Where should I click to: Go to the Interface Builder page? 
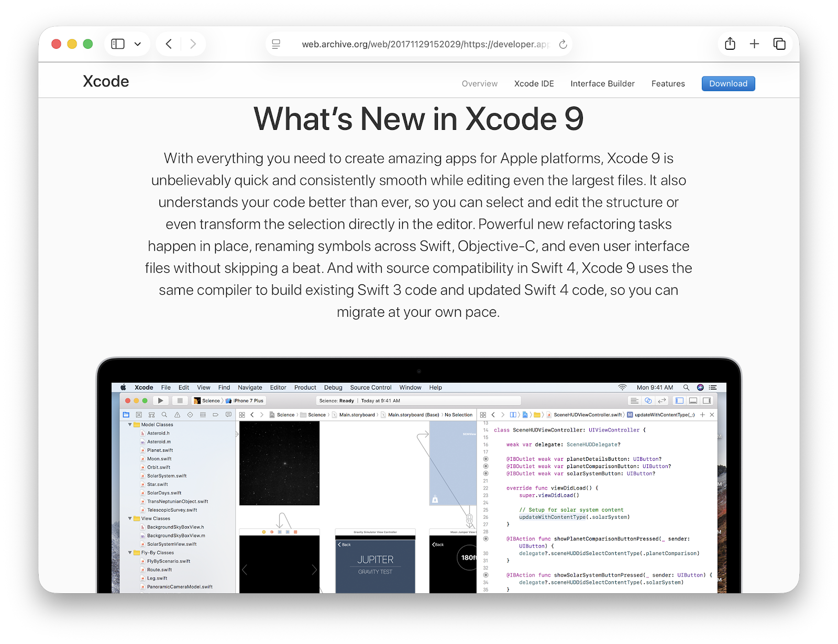[602, 84]
